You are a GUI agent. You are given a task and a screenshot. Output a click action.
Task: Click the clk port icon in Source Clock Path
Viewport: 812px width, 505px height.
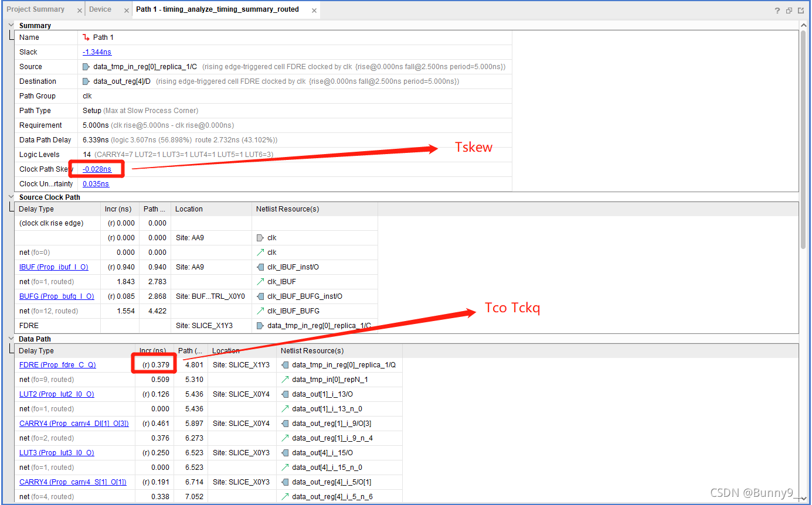[260, 238]
